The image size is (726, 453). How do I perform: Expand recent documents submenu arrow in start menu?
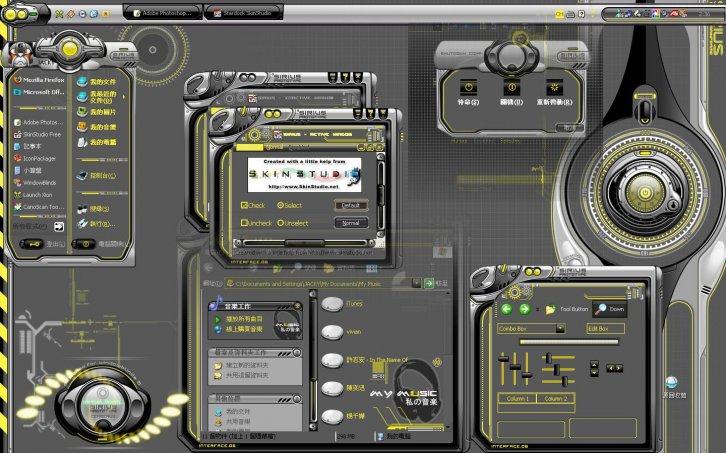pyautogui.click(x=124, y=97)
